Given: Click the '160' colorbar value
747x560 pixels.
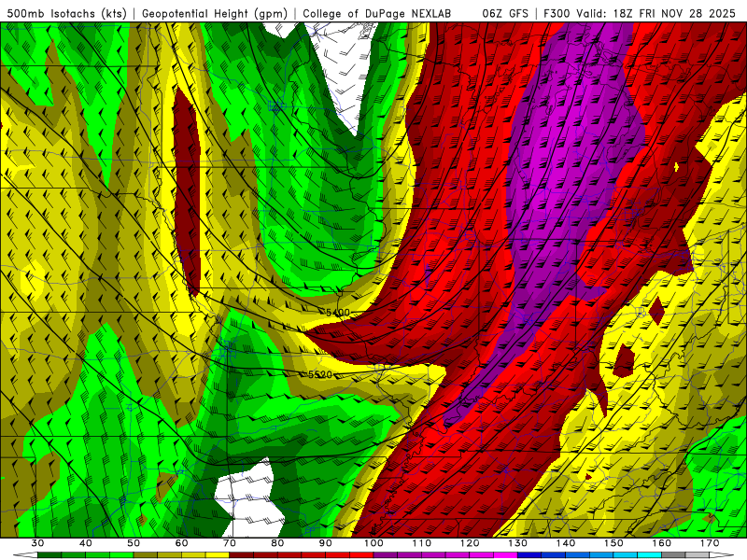Looking at the screenshot, I should coord(662,543).
